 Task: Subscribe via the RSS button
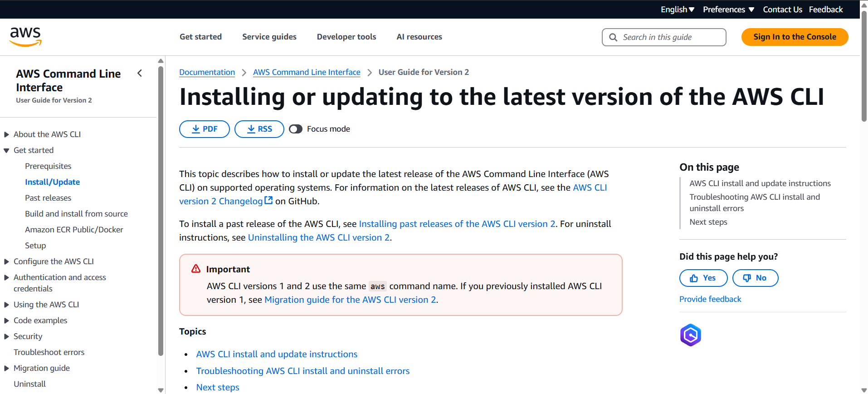[259, 129]
